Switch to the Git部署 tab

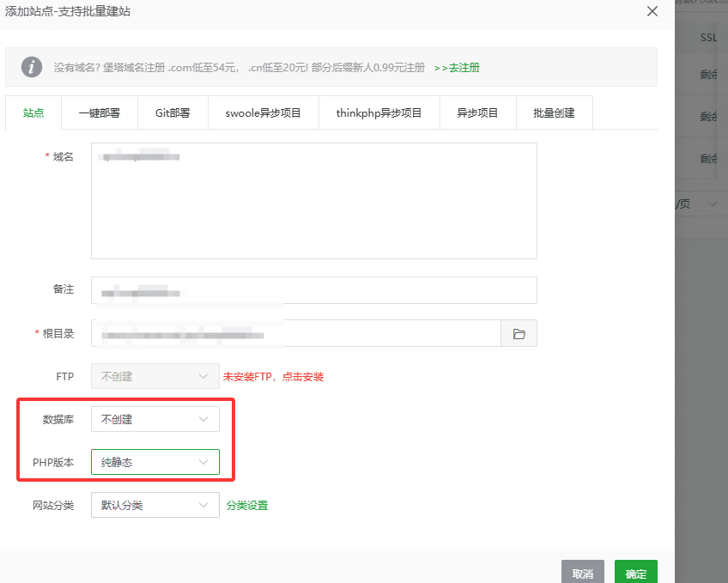173,112
